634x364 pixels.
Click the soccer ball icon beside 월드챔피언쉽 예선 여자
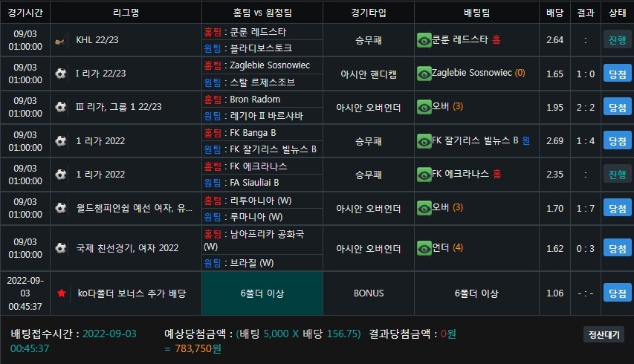(61, 208)
